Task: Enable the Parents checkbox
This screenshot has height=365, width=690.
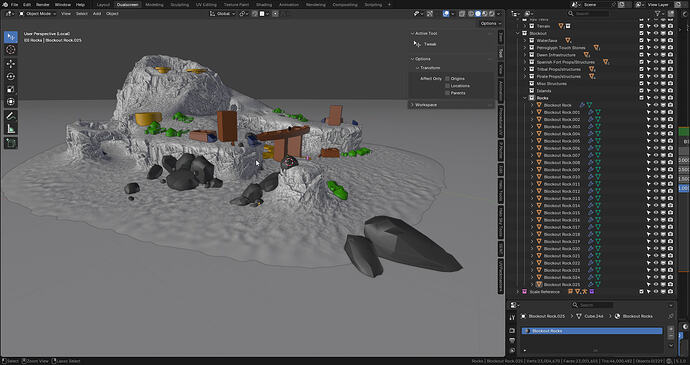Action: (448, 93)
